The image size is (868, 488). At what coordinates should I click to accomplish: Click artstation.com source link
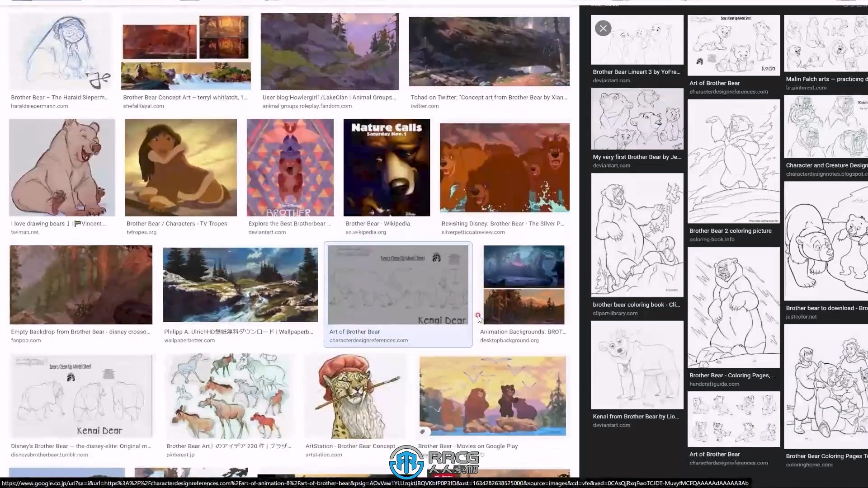click(324, 455)
